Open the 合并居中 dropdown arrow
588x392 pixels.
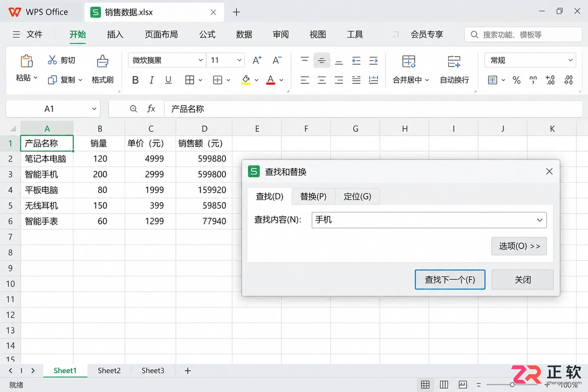tap(427, 80)
